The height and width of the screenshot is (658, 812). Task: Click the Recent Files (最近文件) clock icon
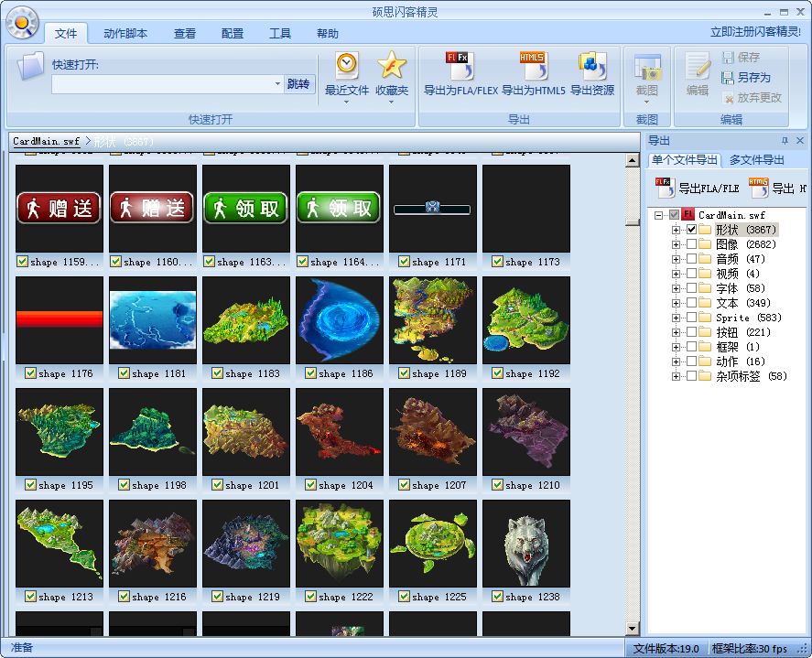coord(346,64)
